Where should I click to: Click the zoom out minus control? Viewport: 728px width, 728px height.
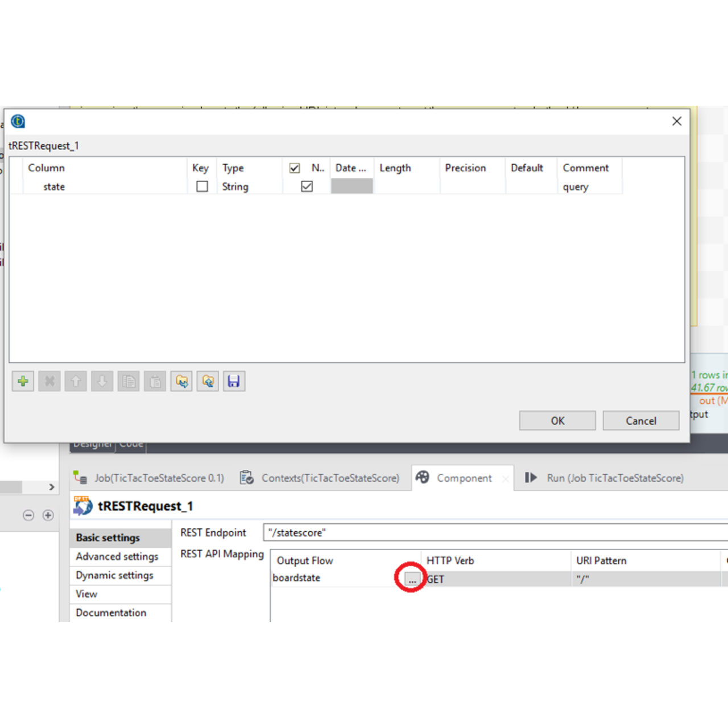[x=28, y=515]
